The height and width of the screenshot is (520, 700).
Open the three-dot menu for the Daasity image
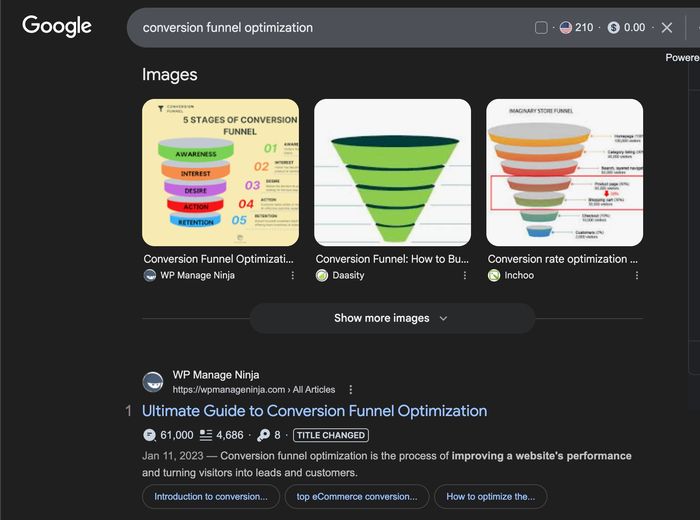(465, 275)
